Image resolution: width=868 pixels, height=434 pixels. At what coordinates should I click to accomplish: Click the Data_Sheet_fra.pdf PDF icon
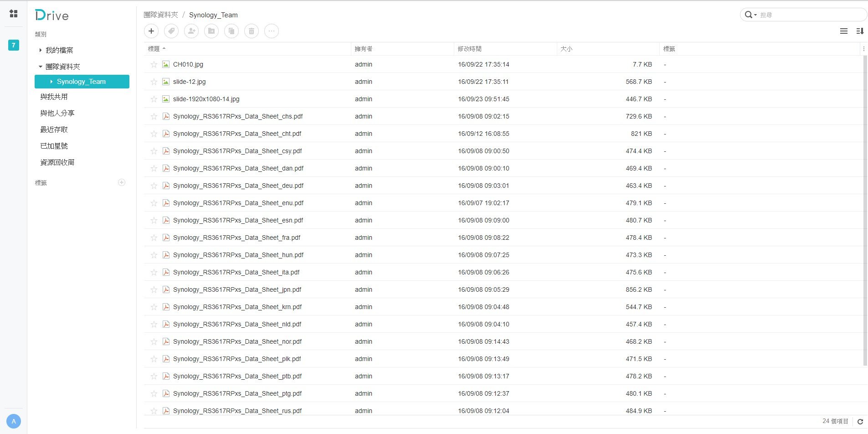click(x=166, y=238)
